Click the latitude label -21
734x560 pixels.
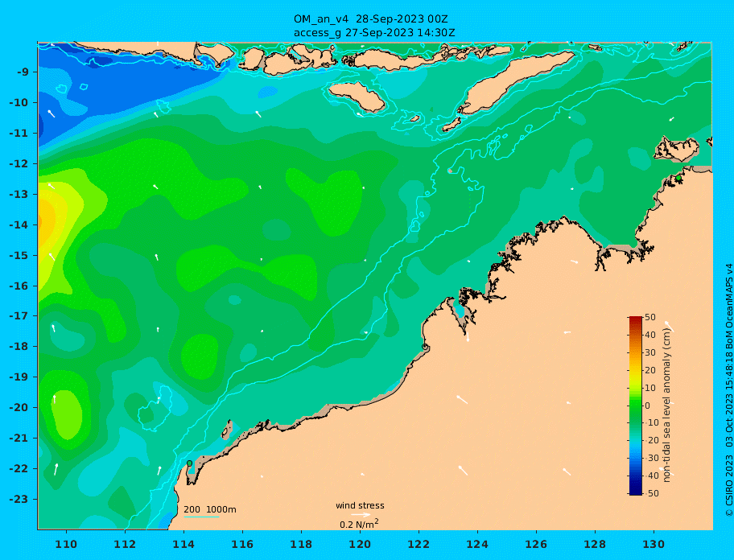pos(19,439)
